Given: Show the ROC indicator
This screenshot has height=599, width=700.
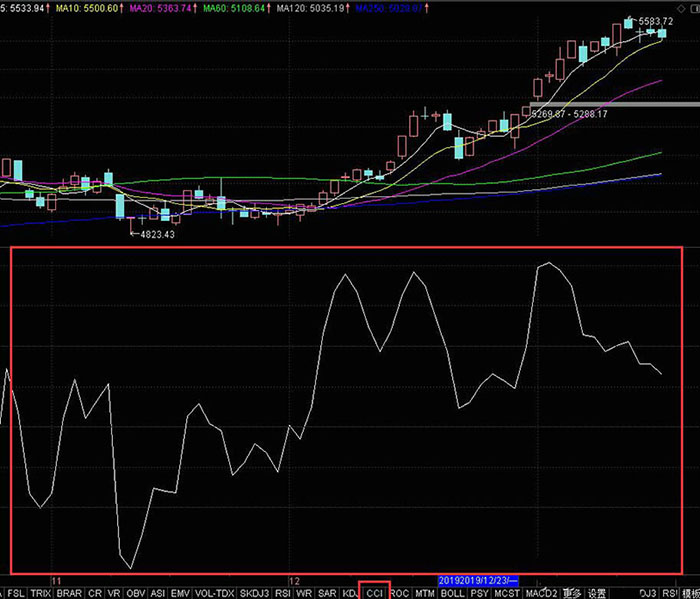Looking at the screenshot, I should [x=400, y=593].
